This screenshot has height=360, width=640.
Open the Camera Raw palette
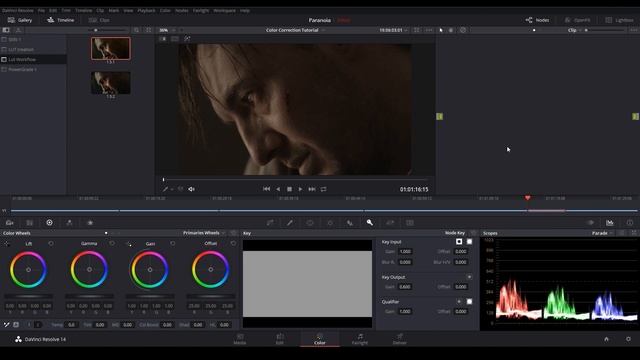9,222
